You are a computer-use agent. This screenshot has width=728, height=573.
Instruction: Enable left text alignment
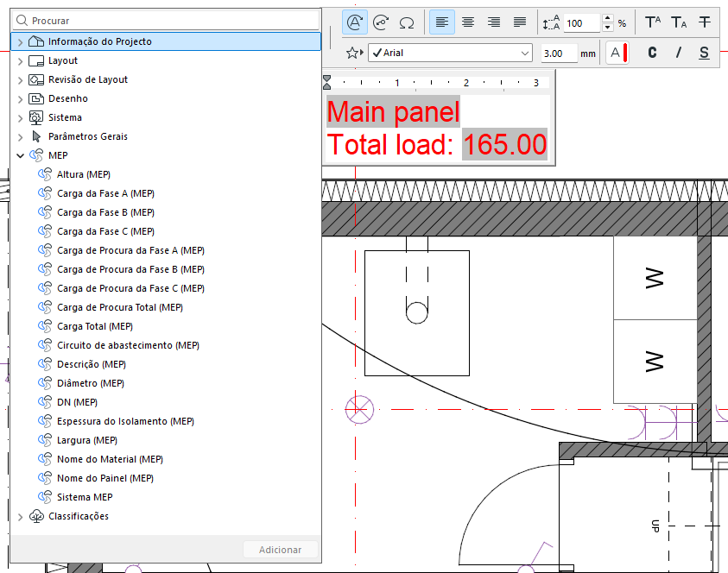click(442, 22)
